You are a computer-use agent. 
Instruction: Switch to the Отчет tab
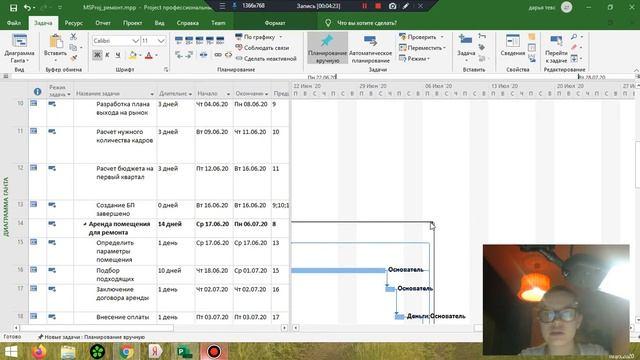click(103, 23)
